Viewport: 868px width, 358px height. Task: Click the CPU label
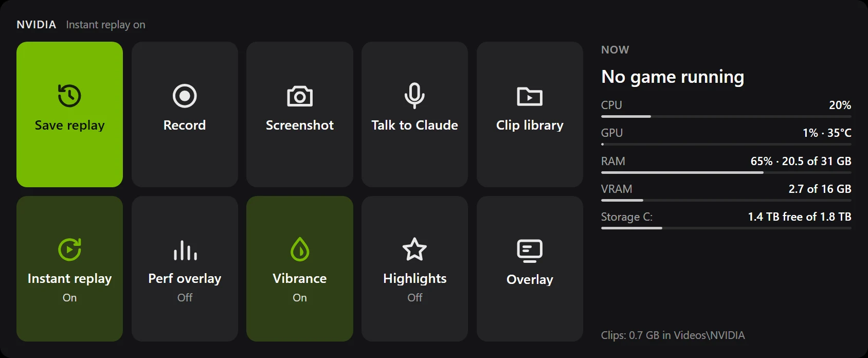click(611, 105)
